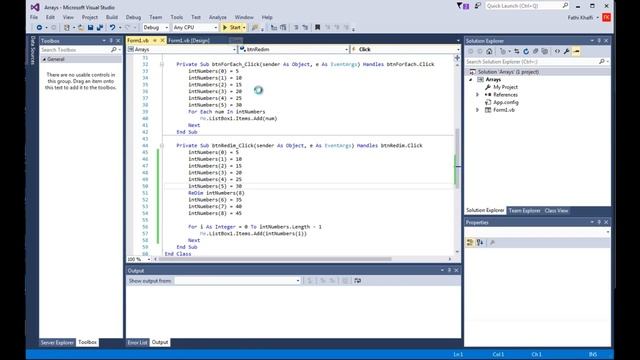640x360 pixels.
Task: Click the Show All Files icon
Action: pos(545,51)
